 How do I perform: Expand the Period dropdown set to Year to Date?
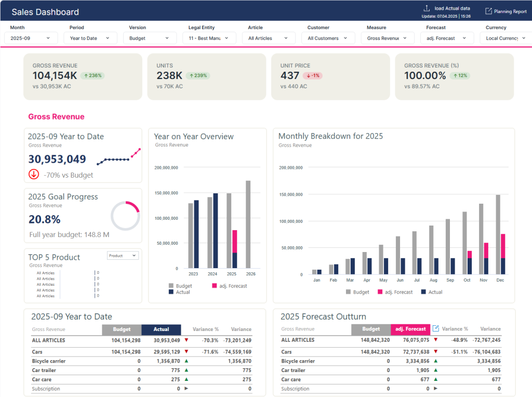(90, 38)
